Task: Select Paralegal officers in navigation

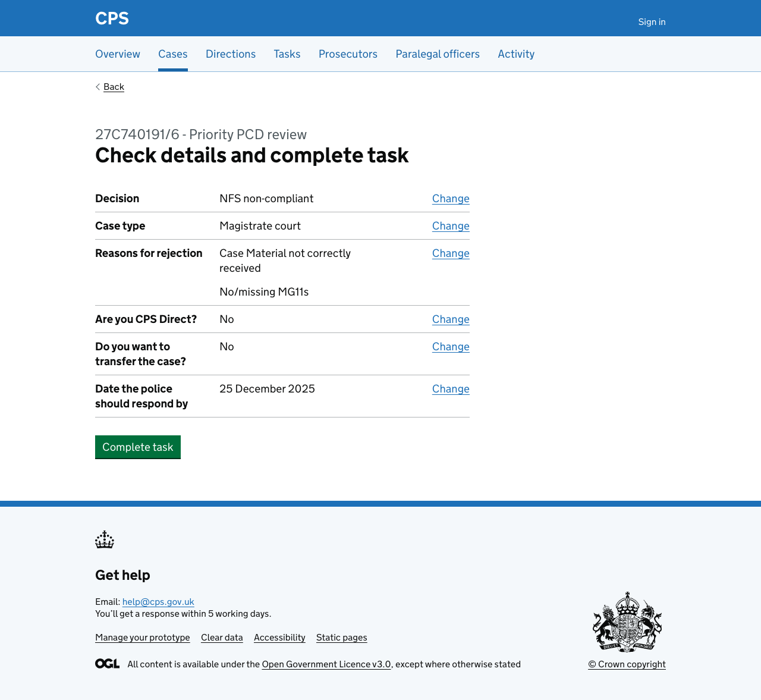Action: (x=438, y=53)
